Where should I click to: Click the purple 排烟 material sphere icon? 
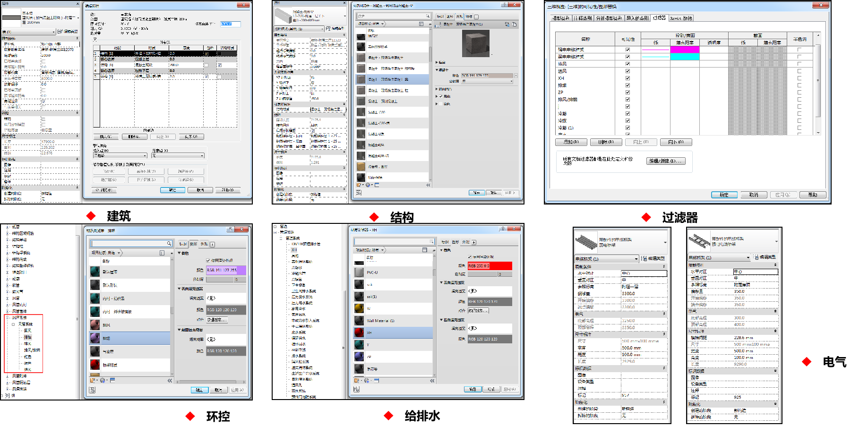[x=95, y=338]
